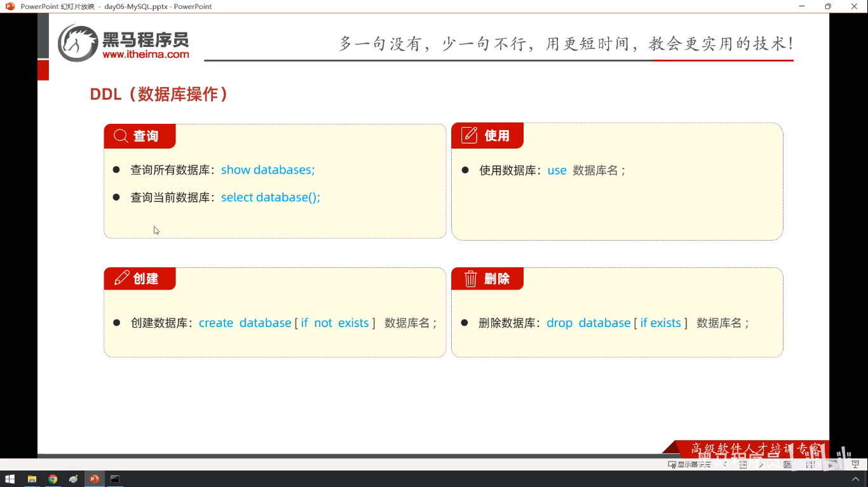Switch to PowerPoint on the taskbar
This screenshot has height=487, width=868.
pos(95,479)
